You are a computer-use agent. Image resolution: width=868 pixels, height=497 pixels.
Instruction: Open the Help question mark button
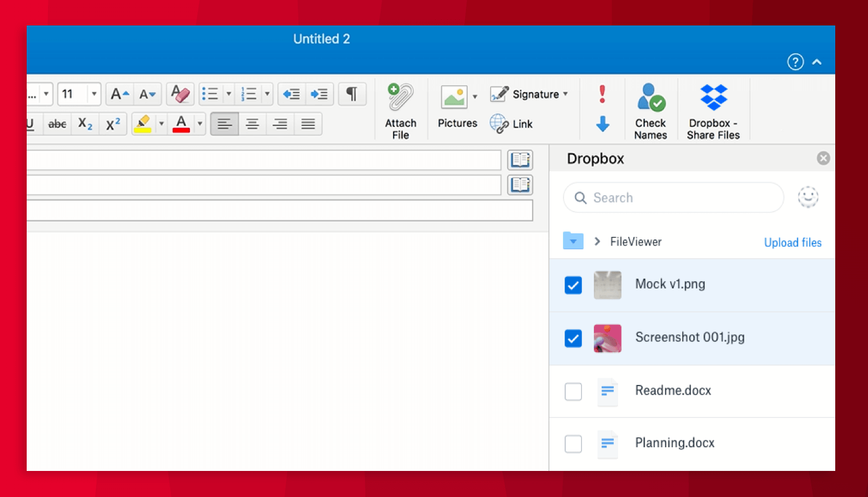(x=795, y=62)
